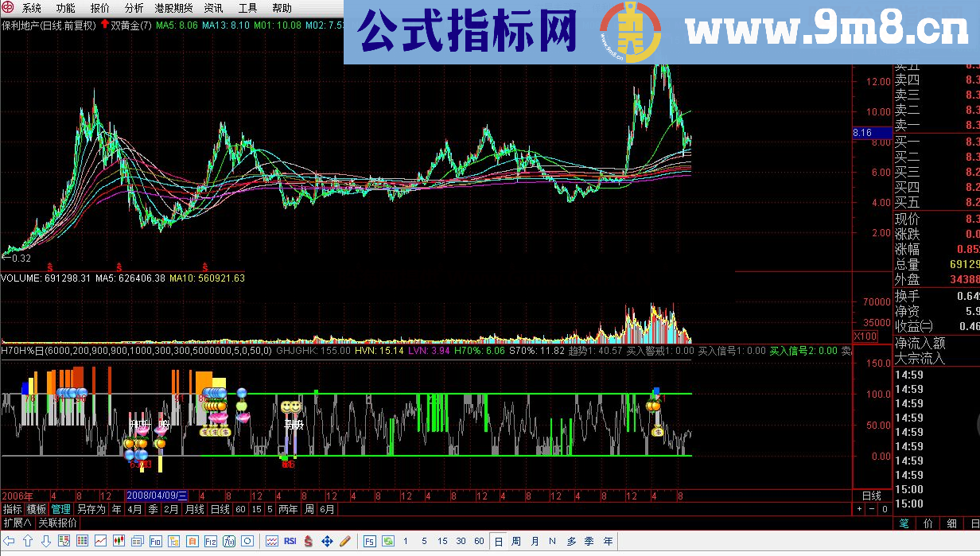Collapse the 扩展 panel
The height and width of the screenshot is (556, 980).
17,523
